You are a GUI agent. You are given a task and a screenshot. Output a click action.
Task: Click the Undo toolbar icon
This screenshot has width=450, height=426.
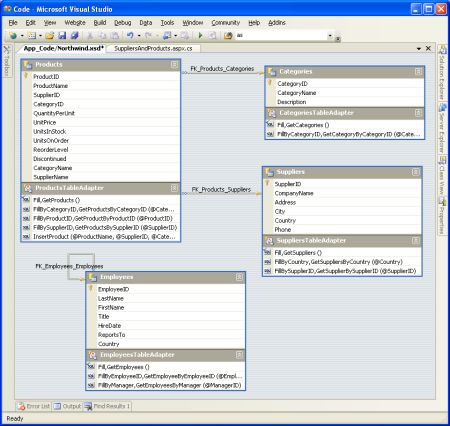click(x=130, y=35)
